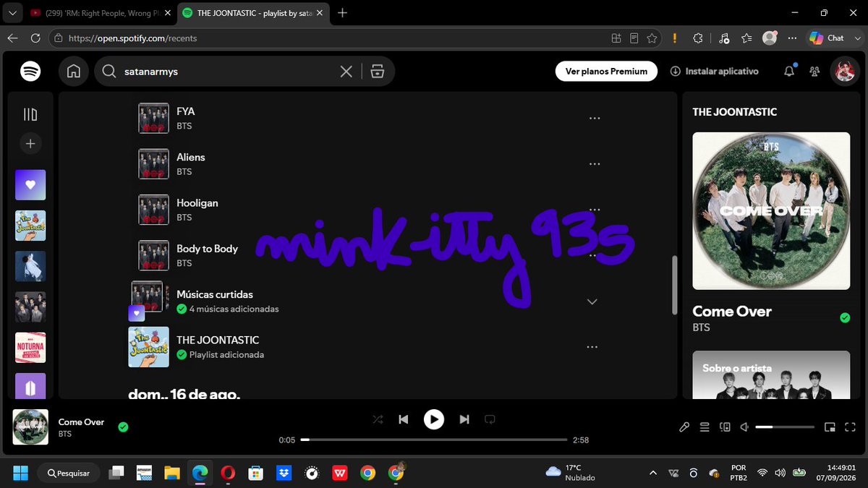
Task: Click the FYA album cover thumbnail
Action: pos(153,118)
